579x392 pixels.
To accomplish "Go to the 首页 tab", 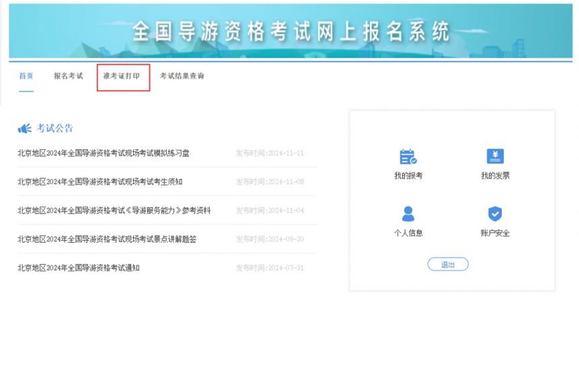I will tap(26, 76).
